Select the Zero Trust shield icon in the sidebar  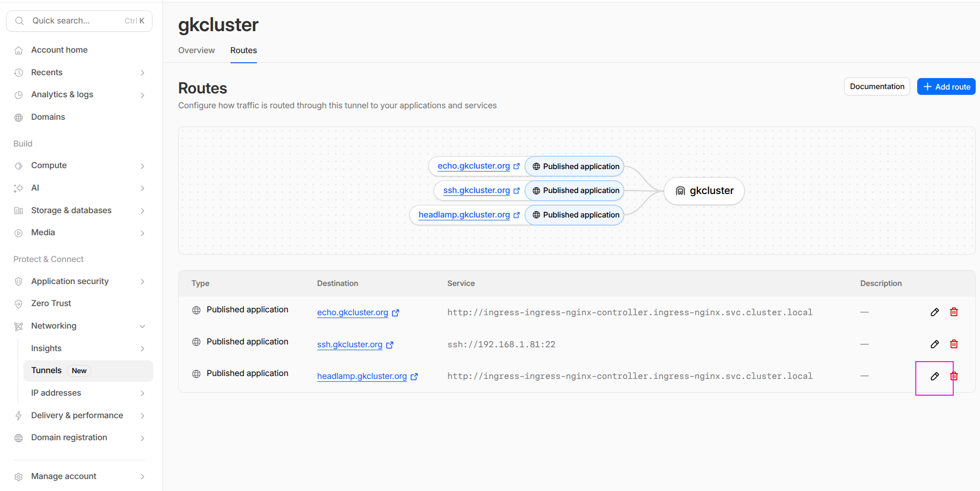pos(18,303)
